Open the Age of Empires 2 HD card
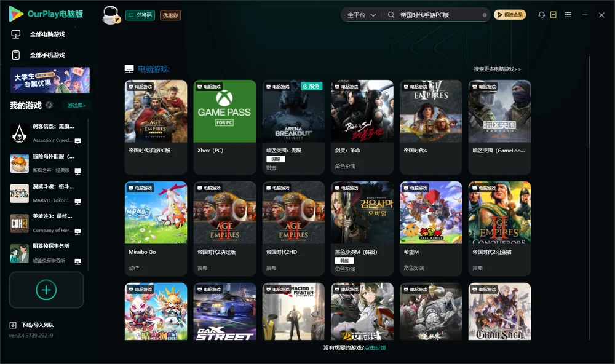 click(x=293, y=229)
